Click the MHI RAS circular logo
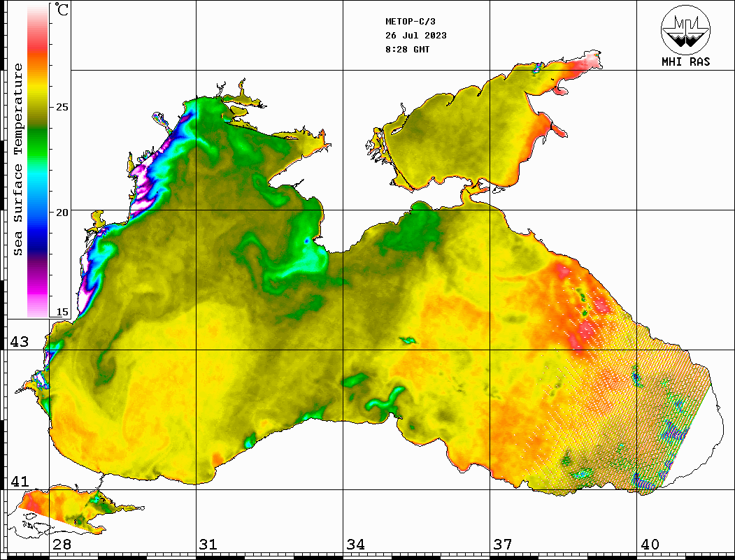The width and height of the screenshot is (735, 560). tap(686, 29)
